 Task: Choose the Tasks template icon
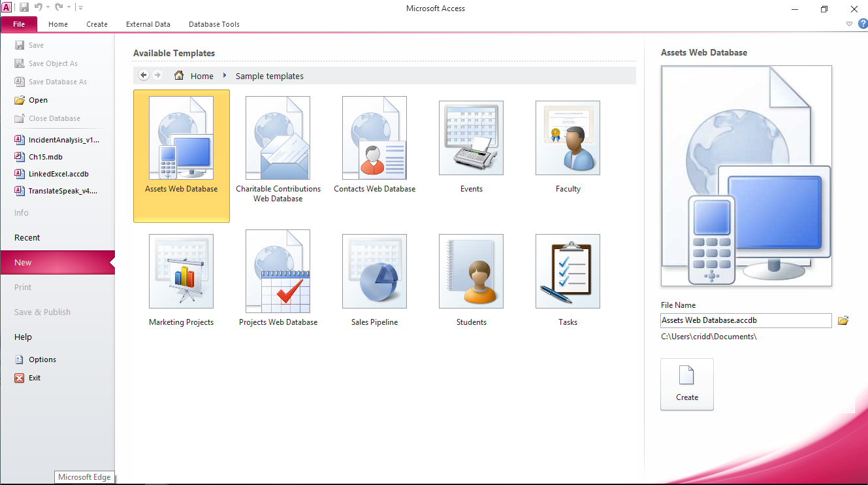click(568, 271)
